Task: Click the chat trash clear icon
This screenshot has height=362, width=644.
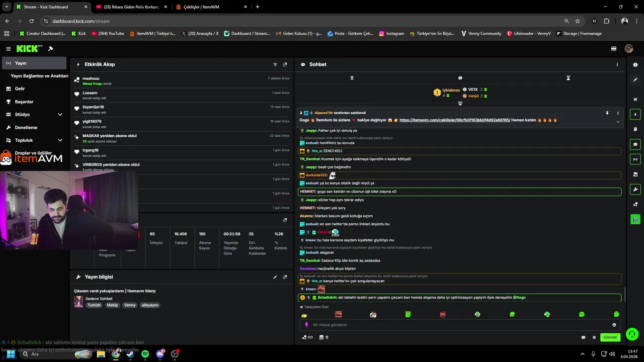Action: pos(352,78)
